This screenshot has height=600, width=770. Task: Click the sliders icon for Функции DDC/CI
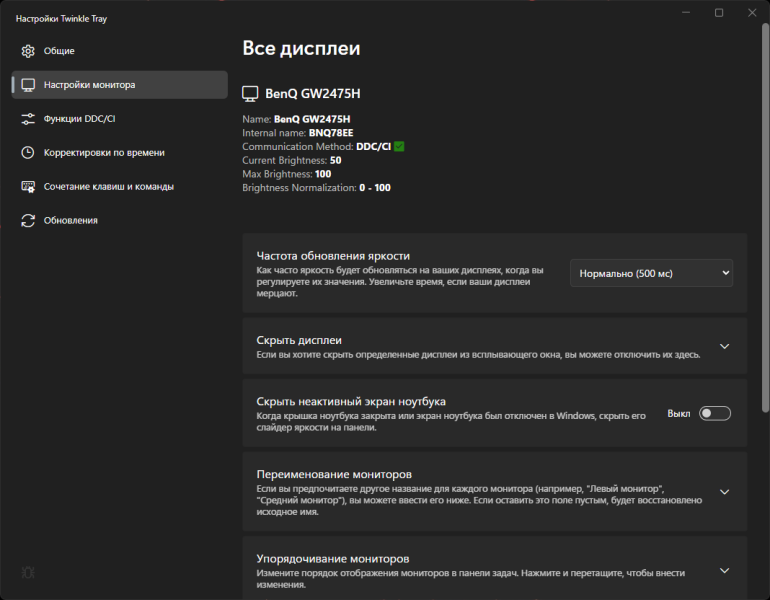28,119
